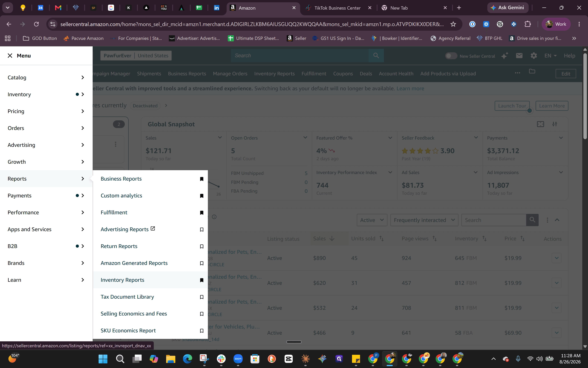Open the folder icon in the favorites bar

532,71
